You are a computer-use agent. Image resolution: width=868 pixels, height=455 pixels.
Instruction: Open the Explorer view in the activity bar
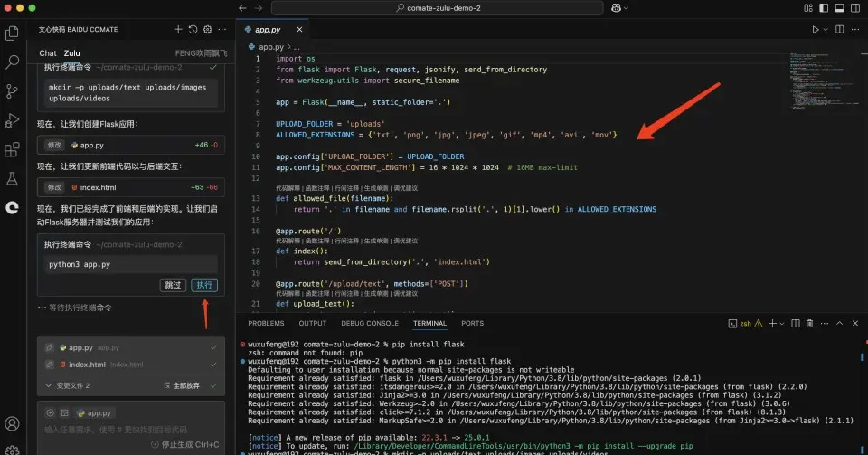tap(13, 33)
